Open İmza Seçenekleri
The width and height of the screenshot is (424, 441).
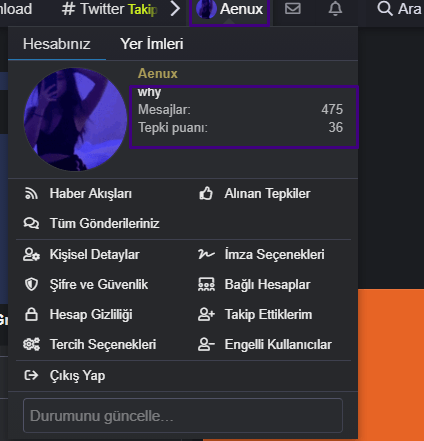(274, 255)
